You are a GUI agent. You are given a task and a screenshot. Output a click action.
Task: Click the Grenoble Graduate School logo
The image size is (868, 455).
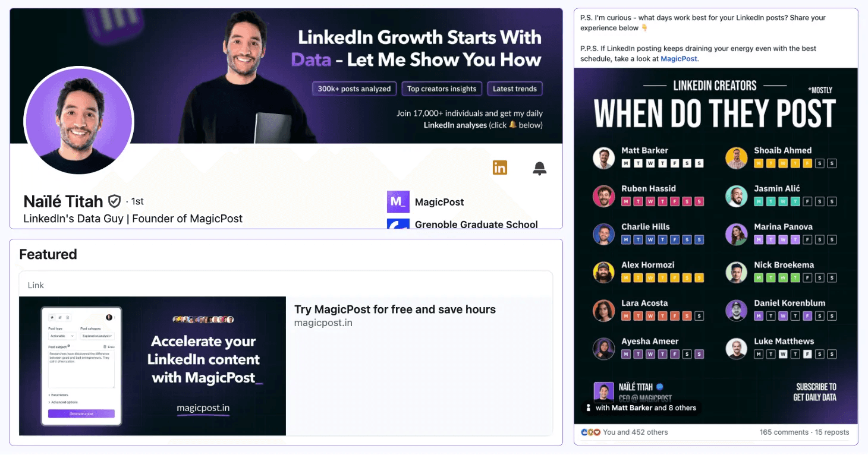(x=398, y=224)
